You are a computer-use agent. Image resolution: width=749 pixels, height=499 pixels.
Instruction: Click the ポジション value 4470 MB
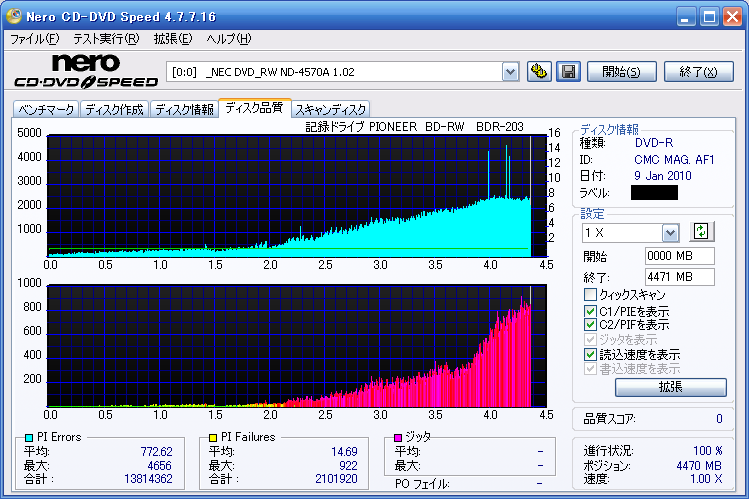pos(699,466)
